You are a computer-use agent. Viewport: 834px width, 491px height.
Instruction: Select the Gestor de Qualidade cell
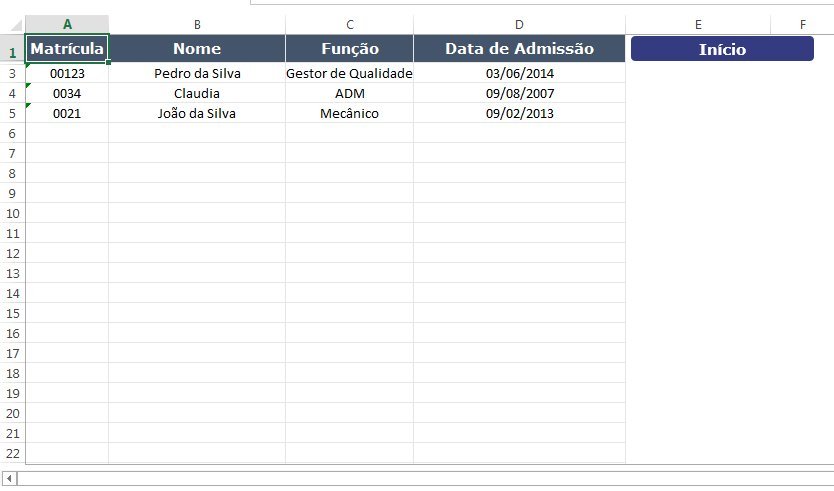(x=349, y=73)
